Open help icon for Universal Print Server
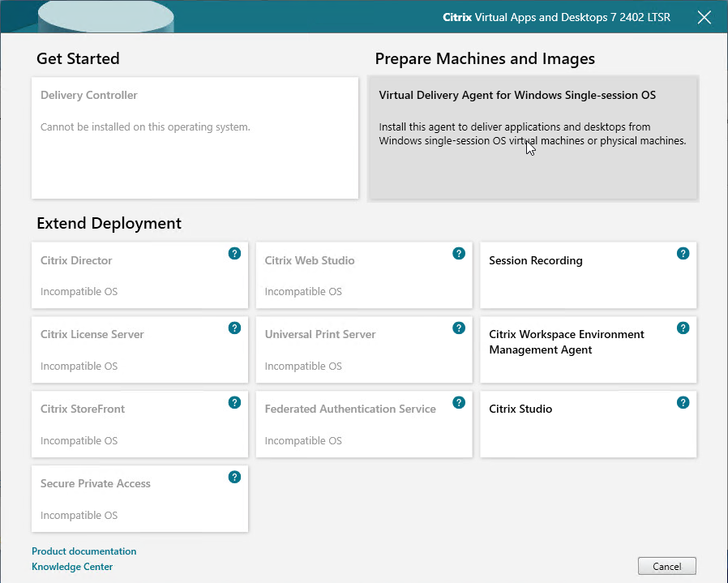Screen dimensions: 728x583 (459, 328)
